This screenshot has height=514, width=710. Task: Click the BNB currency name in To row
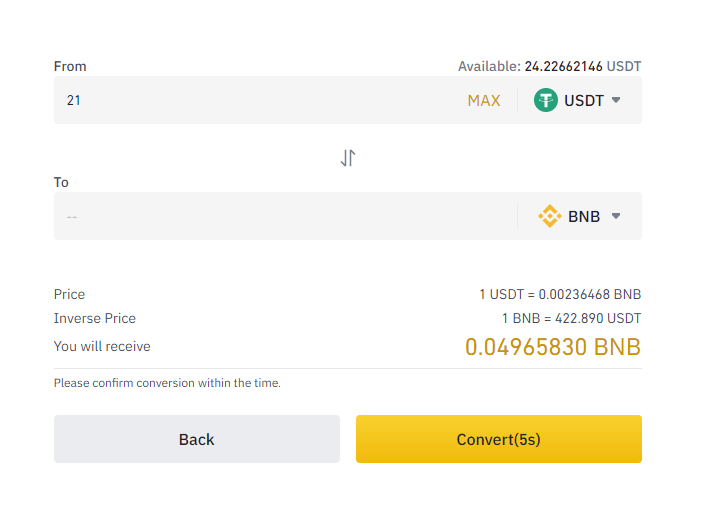tap(584, 216)
